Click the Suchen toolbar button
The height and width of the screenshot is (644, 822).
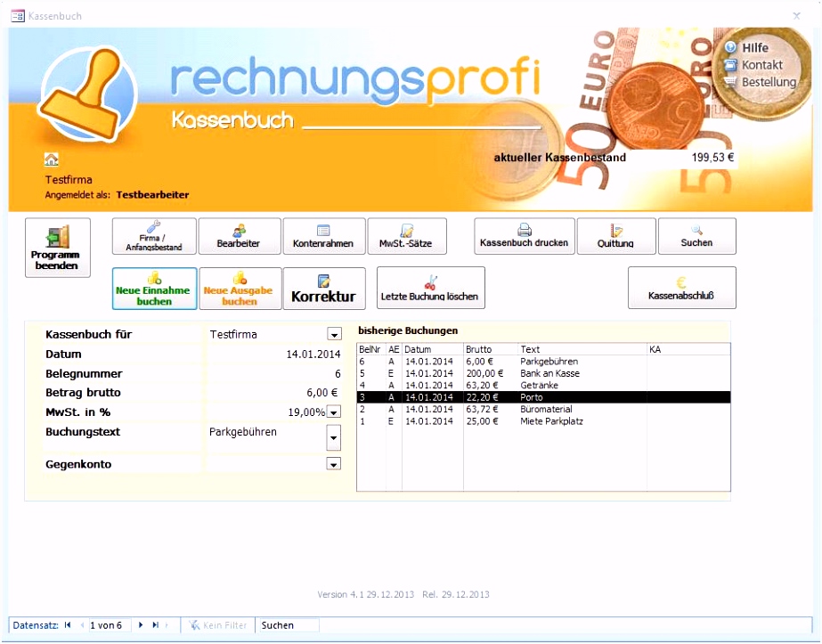[x=696, y=237]
